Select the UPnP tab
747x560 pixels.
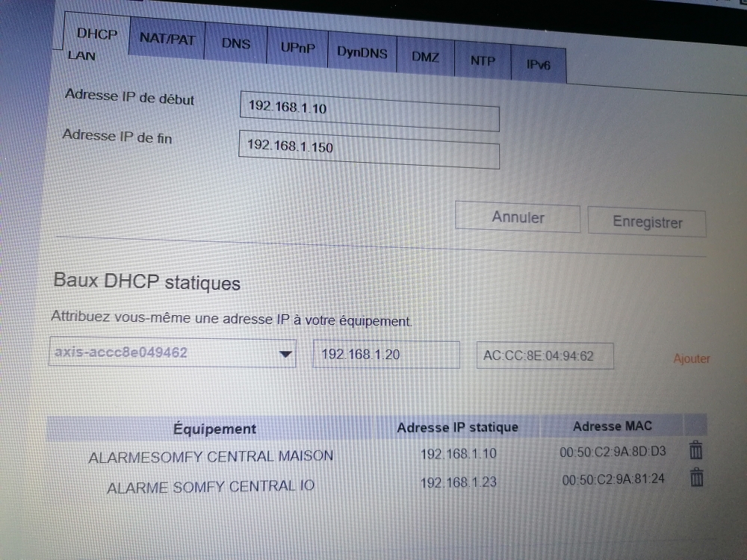click(297, 48)
